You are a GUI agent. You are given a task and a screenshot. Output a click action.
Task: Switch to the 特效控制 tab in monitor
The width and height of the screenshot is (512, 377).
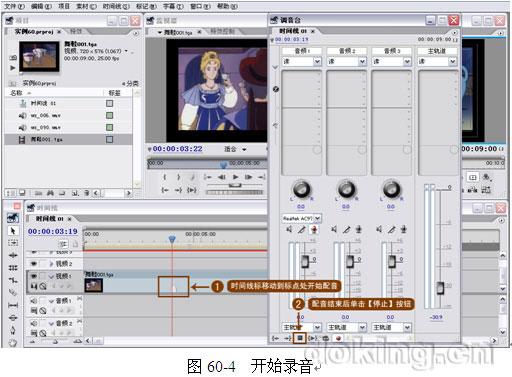(222, 32)
